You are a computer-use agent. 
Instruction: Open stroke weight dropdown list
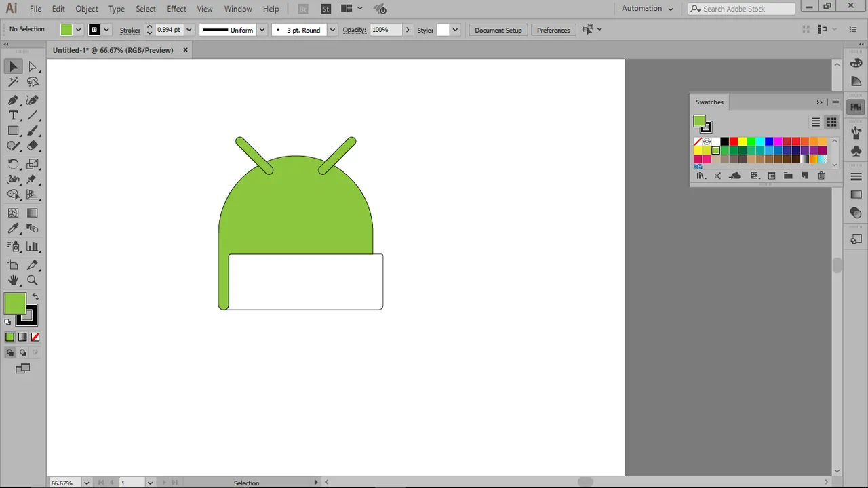[x=189, y=30]
